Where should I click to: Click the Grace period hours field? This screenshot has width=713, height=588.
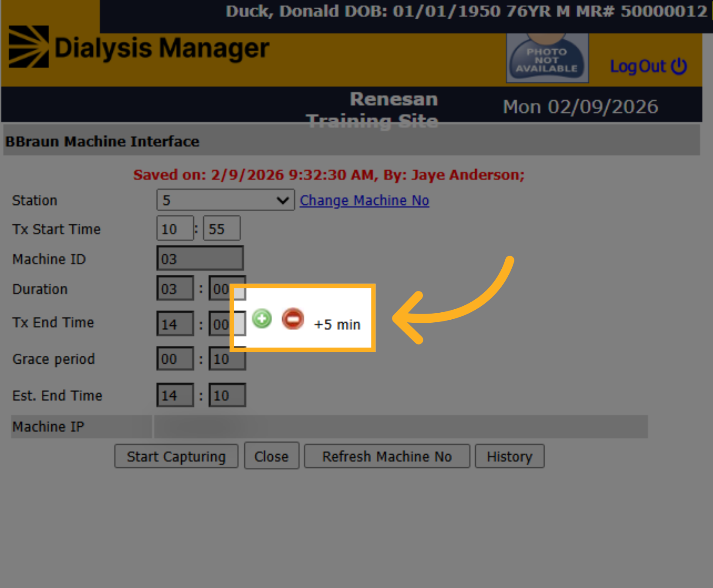click(x=175, y=358)
